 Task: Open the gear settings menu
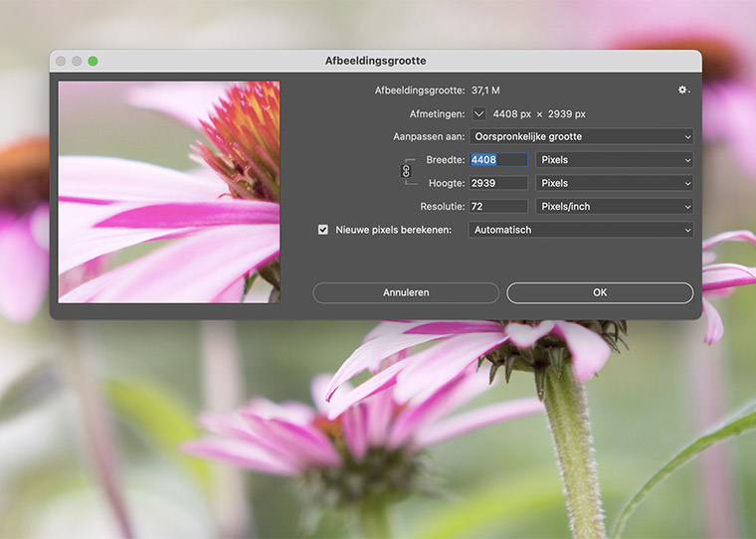point(683,90)
